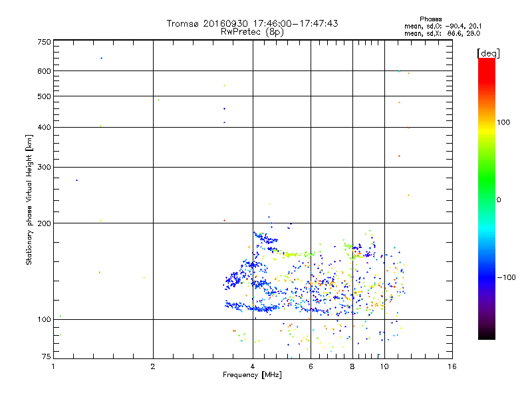
Task: Click the x-axis label '10' under the plot
Action: (384, 366)
